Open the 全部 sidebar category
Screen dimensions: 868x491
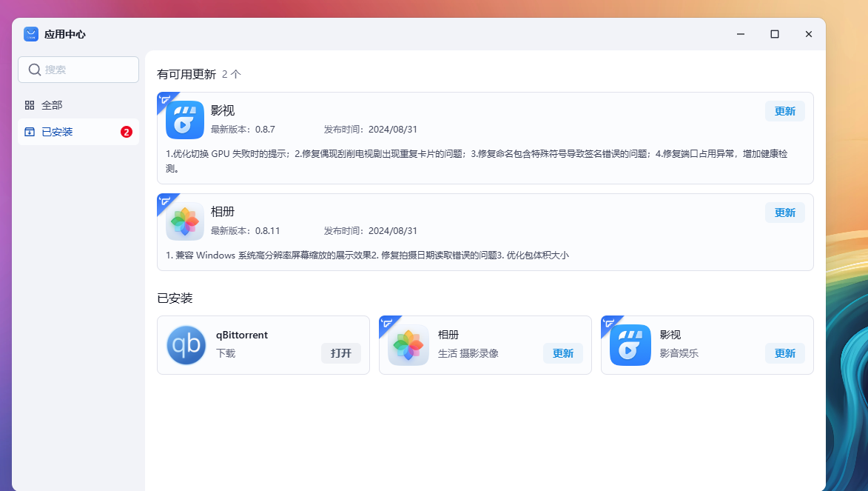click(x=52, y=105)
